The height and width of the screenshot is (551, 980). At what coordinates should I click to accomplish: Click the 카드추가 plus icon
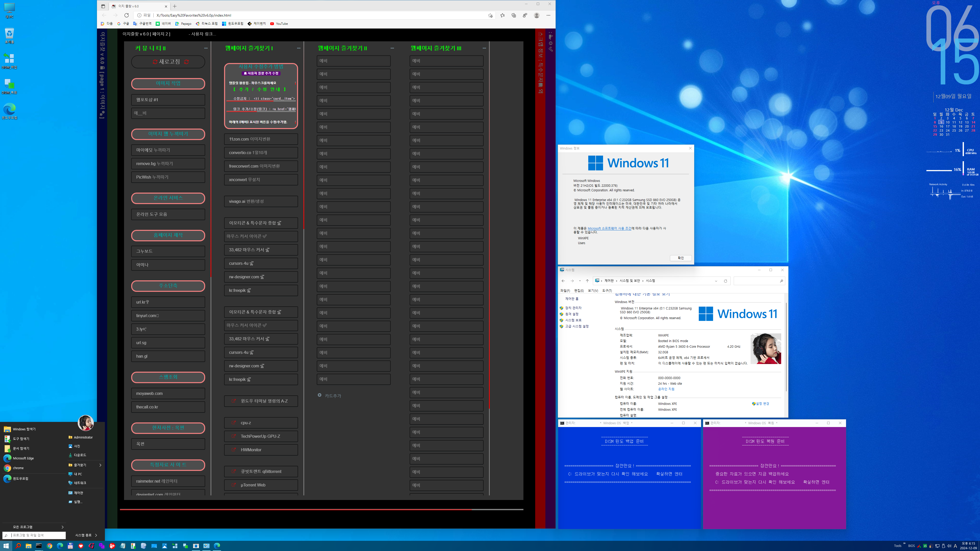point(320,395)
